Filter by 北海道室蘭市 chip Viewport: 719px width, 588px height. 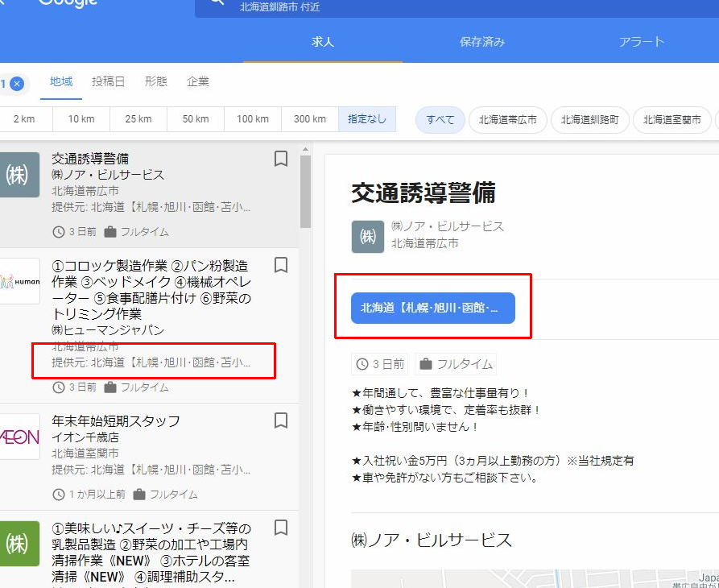(x=672, y=120)
